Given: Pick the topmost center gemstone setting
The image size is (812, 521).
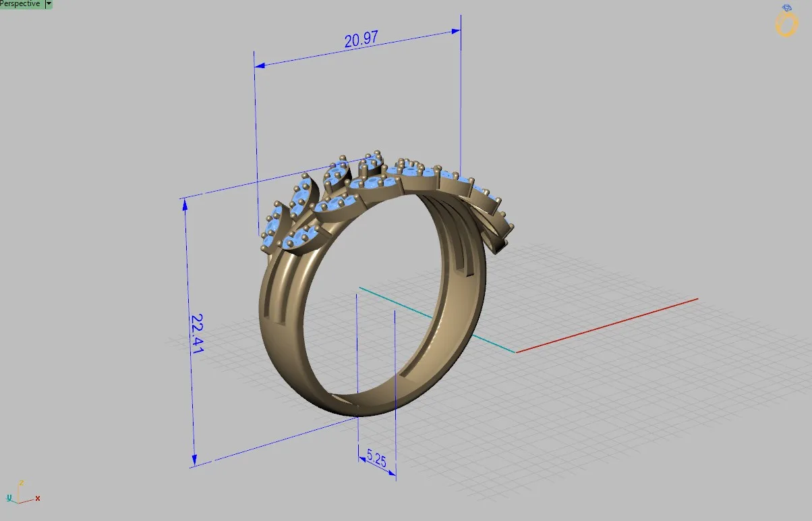Looking at the screenshot, I should (370, 164).
